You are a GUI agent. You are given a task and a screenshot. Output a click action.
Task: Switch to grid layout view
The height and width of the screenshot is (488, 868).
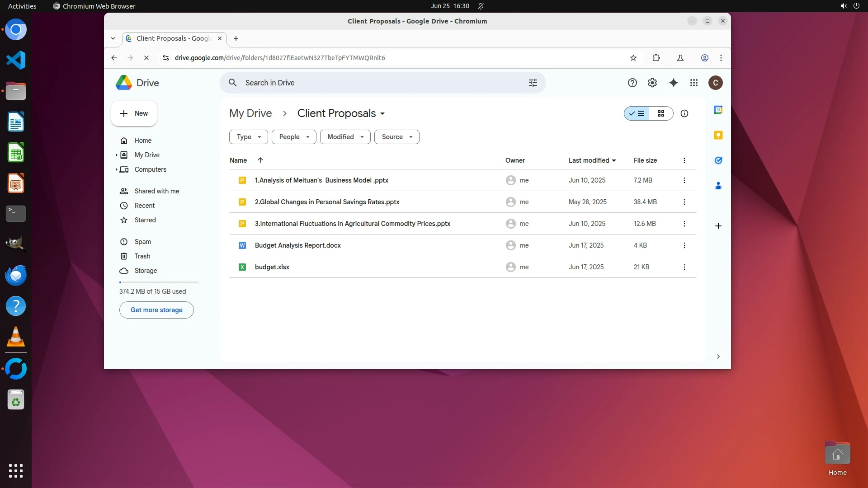coord(660,113)
